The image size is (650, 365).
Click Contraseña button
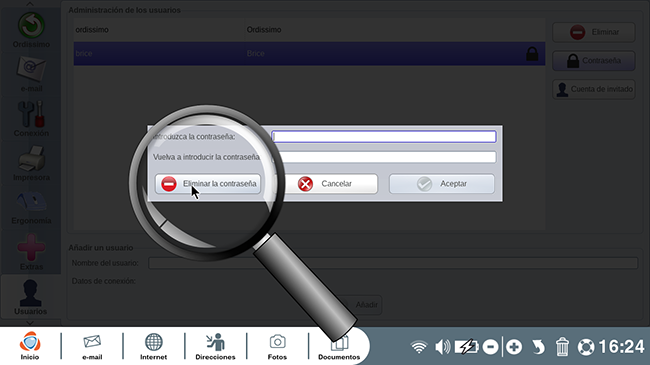click(x=594, y=61)
